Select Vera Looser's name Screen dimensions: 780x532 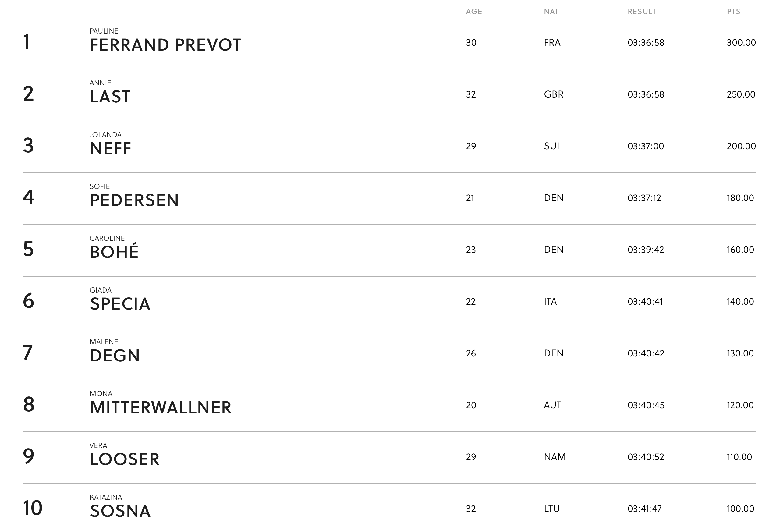(125, 459)
